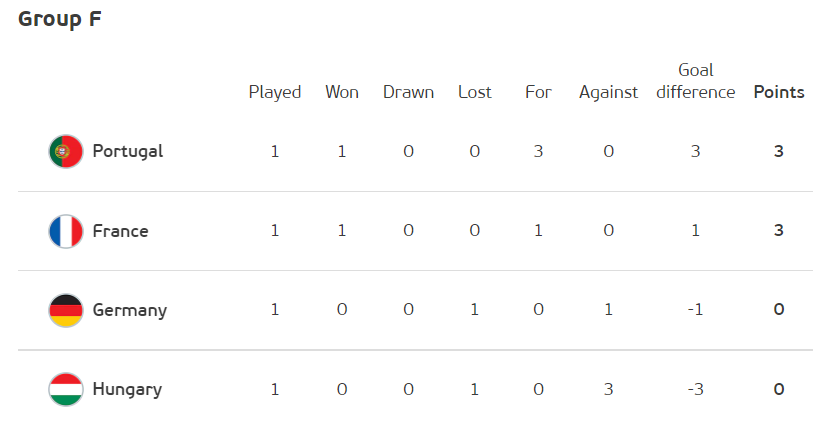Click the Points column header
This screenshot has height=423, width=834.
tap(779, 92)
